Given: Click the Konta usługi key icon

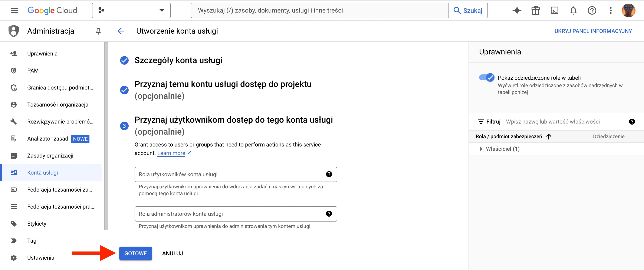Looking at the screenshot, I should point(13,172).
